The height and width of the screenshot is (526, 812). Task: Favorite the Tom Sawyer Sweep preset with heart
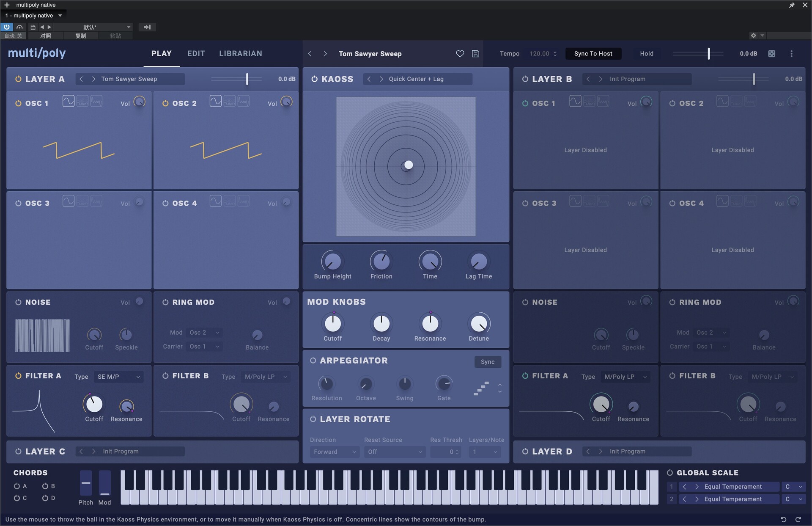[460, 54]
